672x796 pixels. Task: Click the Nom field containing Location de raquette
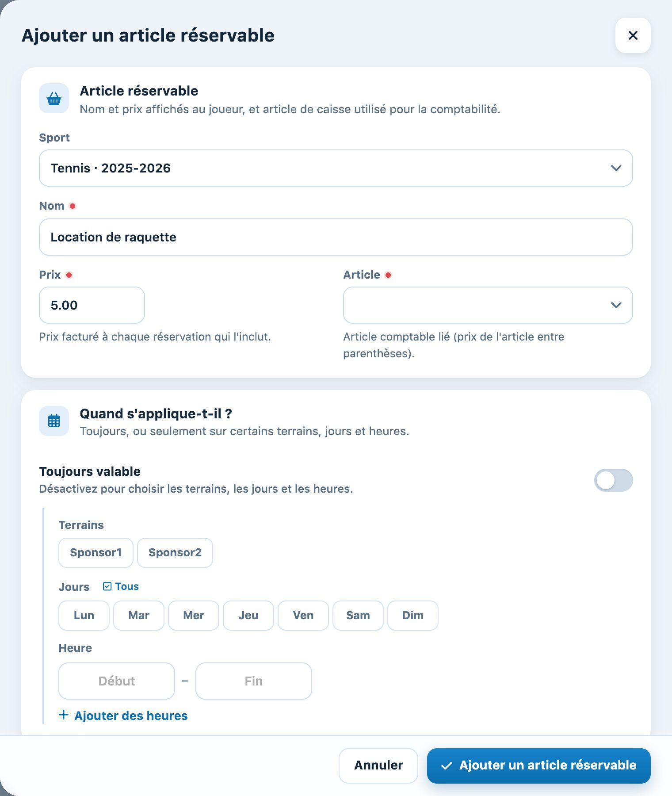(x=336, y=237)
